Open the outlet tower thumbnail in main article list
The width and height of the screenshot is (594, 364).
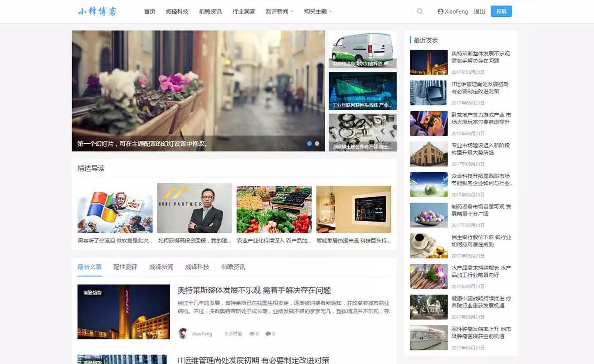tap(124, 312)
